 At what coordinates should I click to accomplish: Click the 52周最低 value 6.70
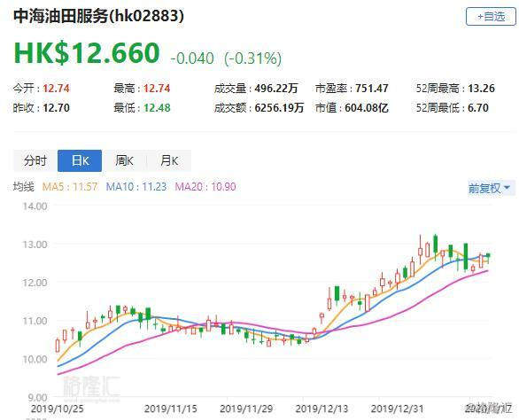[x=478, y=107]
